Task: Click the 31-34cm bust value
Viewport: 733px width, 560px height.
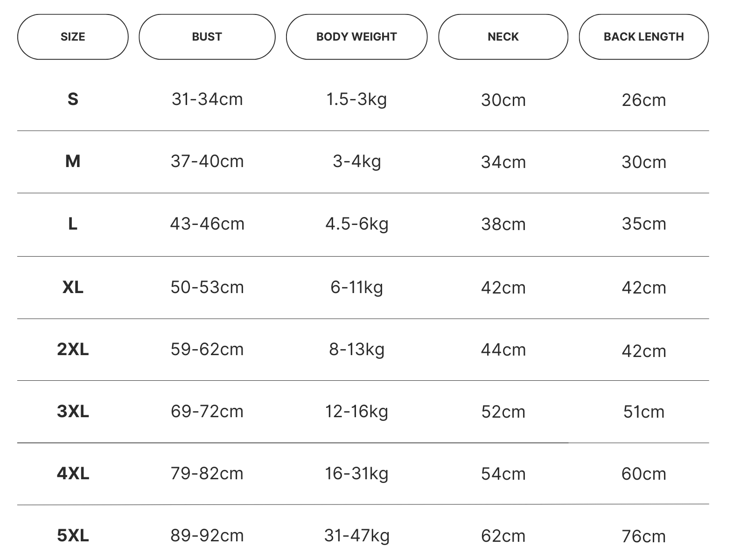Action: point(207,99)
